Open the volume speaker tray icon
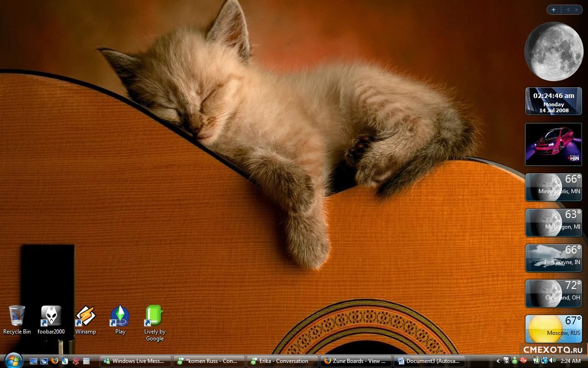The image size is (588, 368). click(552, 361)
